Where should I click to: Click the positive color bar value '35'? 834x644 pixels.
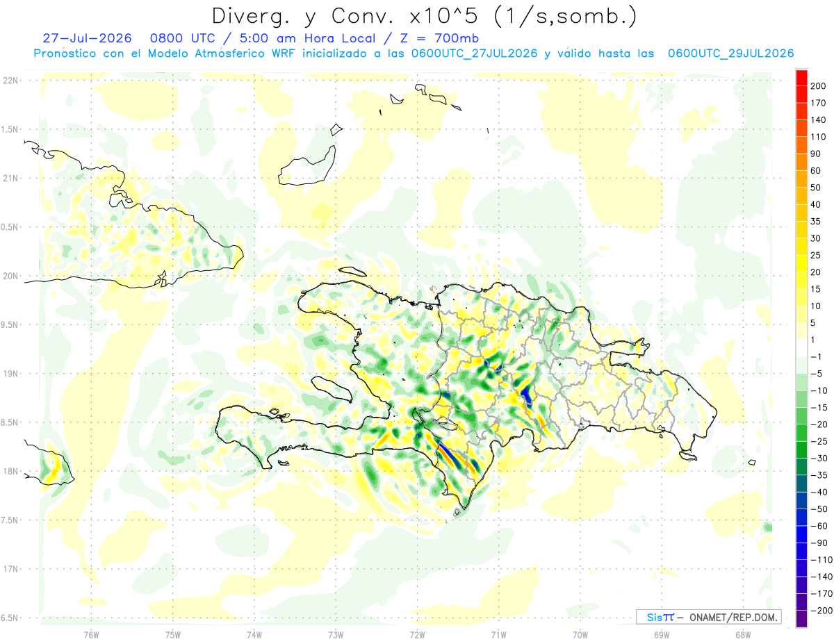(816, 222)
